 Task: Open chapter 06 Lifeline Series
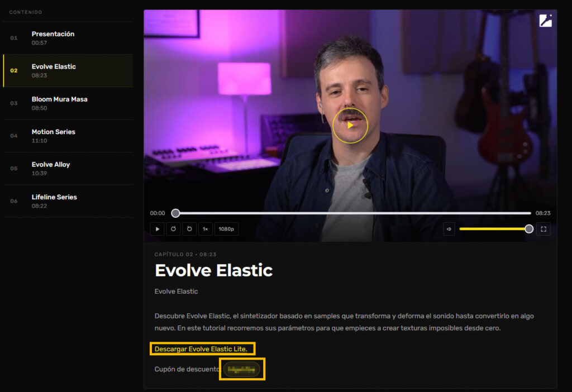68,201
